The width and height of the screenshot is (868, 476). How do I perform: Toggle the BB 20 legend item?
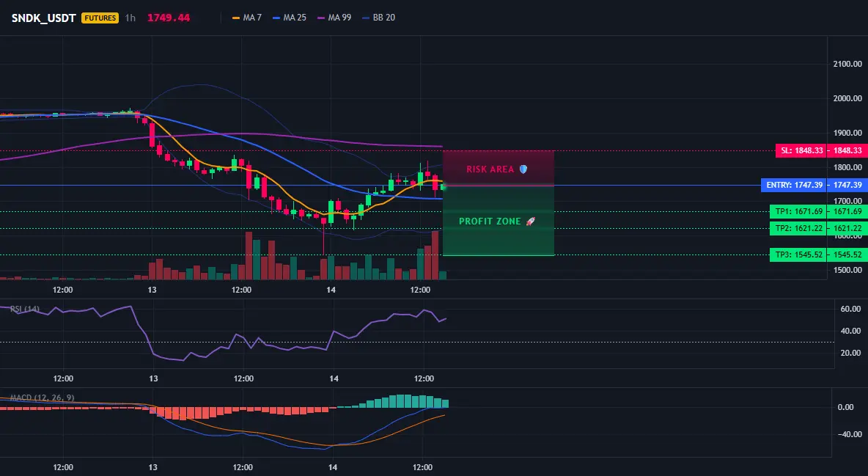pos(378,18)
